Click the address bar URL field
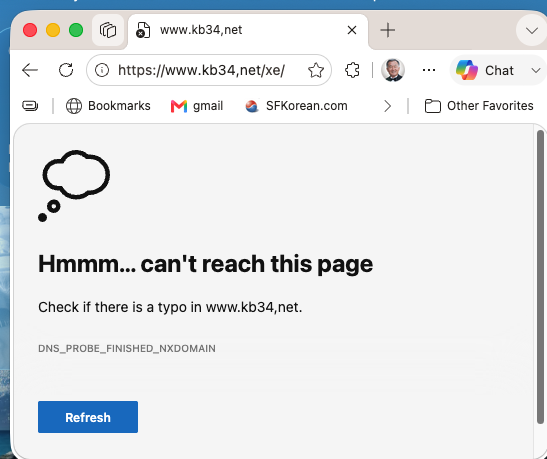Viewport: 547px width, 459px height. click(209, 70)
